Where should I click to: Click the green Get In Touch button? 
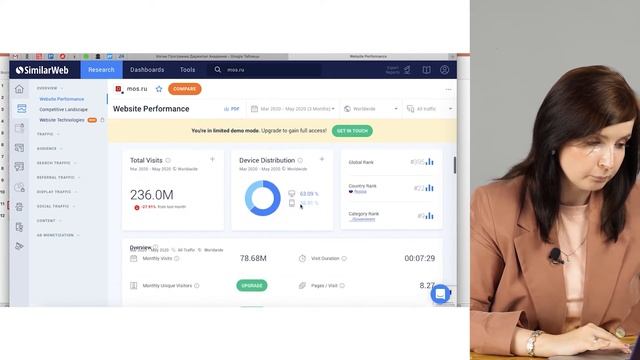coord(352,131)
